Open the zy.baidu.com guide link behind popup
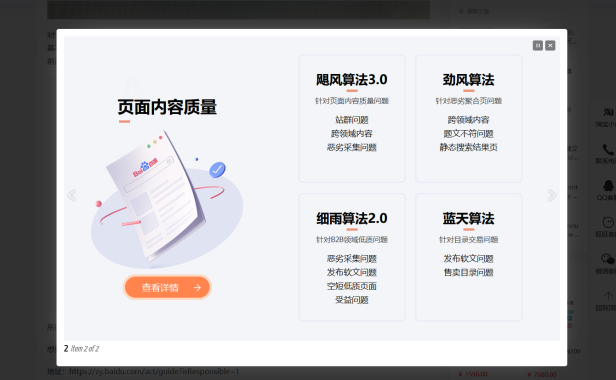This screenshot has width=616, height=380. pyautogui.click(x=154, y=371)
